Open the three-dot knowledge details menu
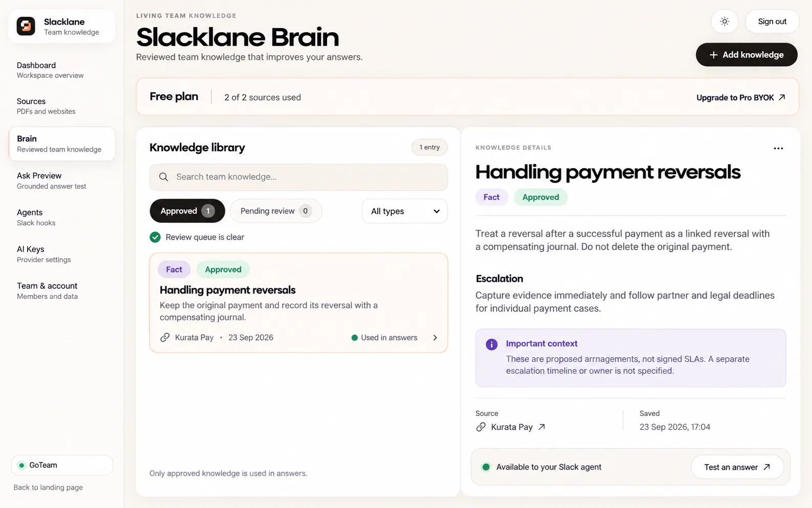This screenshot has width=812, height=508. click(x=778, y=149)
